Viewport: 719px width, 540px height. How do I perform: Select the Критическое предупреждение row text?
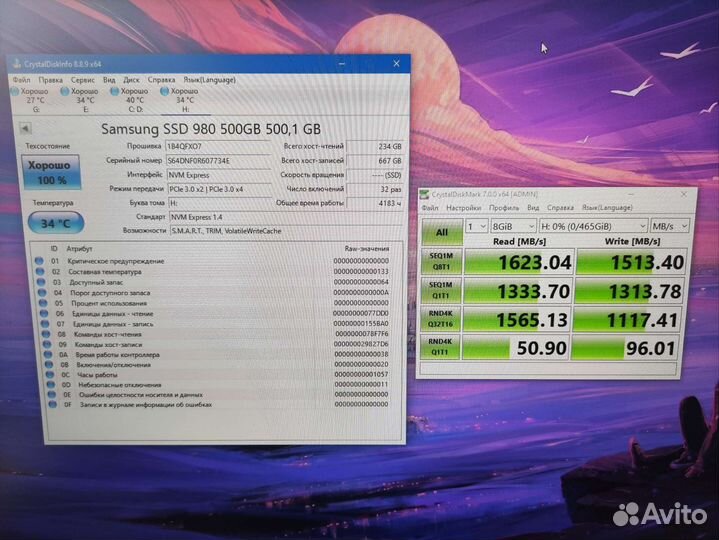pyautogui.click(x=116, y=261)
